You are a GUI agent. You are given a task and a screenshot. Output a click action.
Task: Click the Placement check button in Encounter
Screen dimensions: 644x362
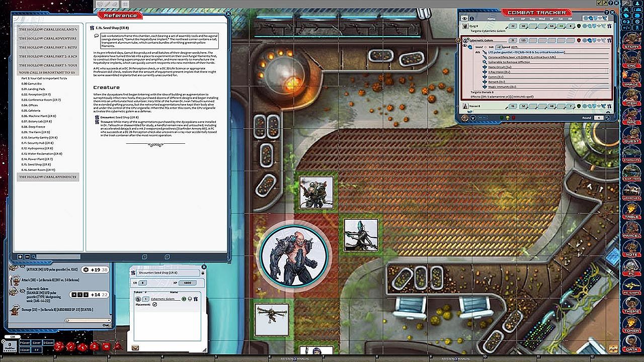[154, 304]
